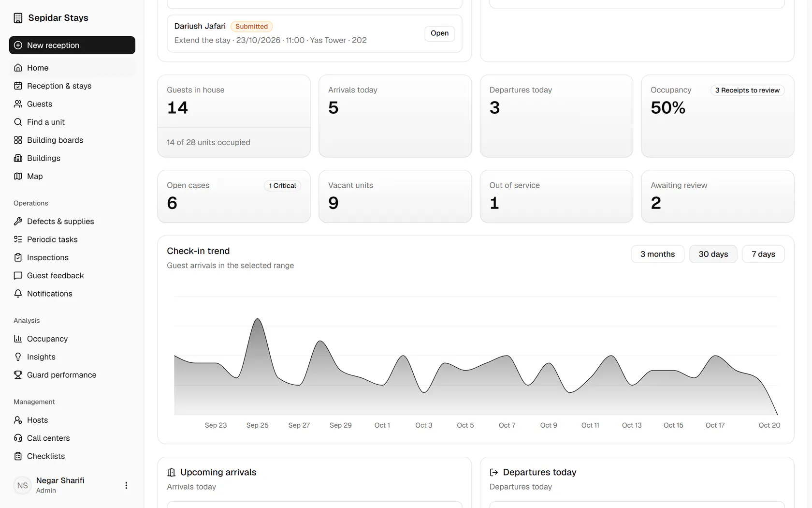Click the Call centers headset icon
812x508 pixels.
pos(18,438)
